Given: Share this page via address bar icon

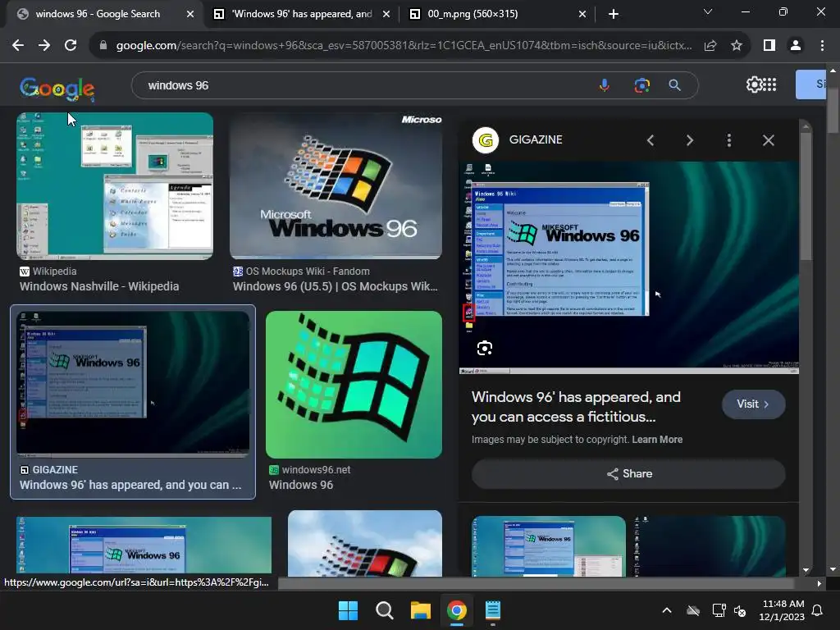Looking at the screenshot, I should point(710,46).
